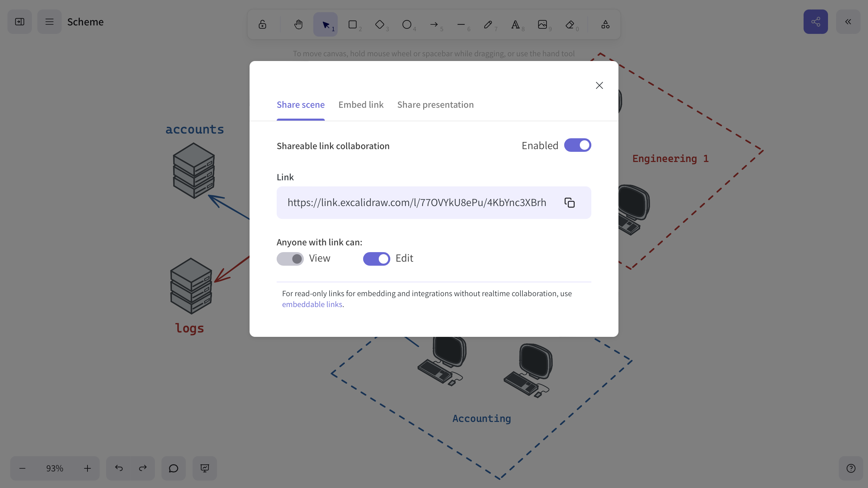This screenshot has width=868, height=488.
Task: Select the Arrow tool
Action: (434, 24)
